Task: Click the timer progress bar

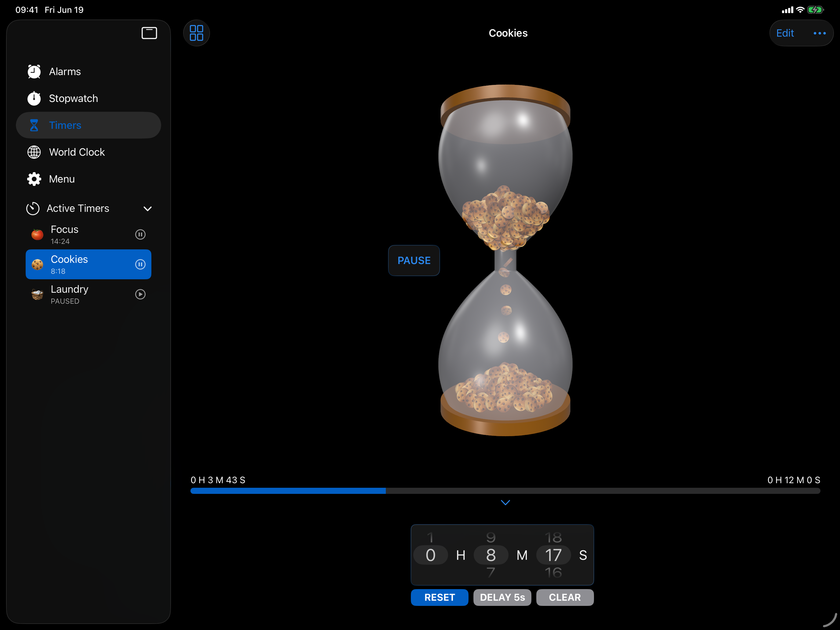Action: [x=505, y=491]
